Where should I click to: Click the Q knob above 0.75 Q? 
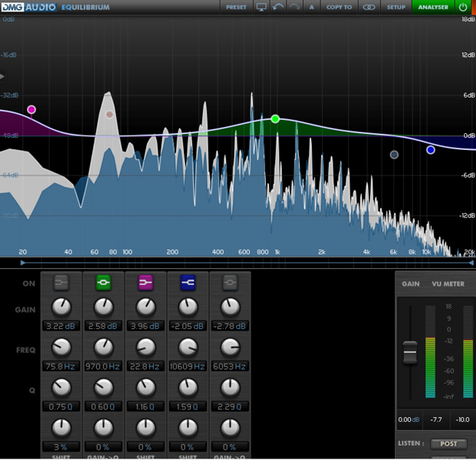[61, 388]
